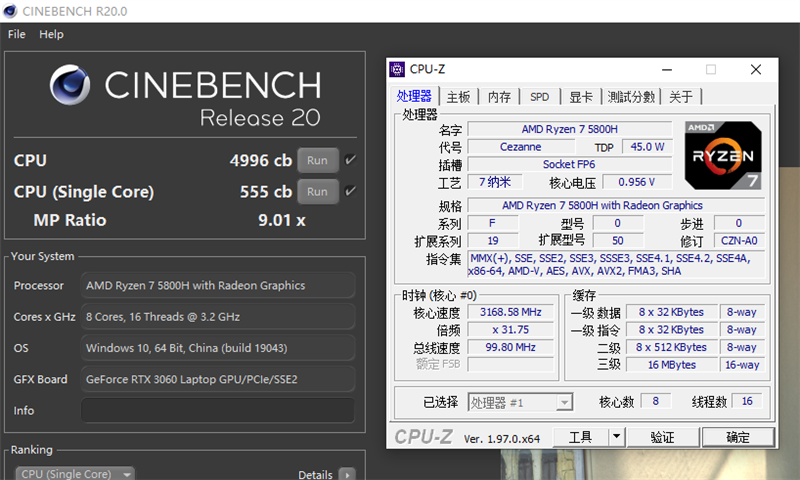Image resolution: width=800 pixels, height=480 pixels.
Task: Minimize the CPU-Z window
Action: (x=667, y=69)
